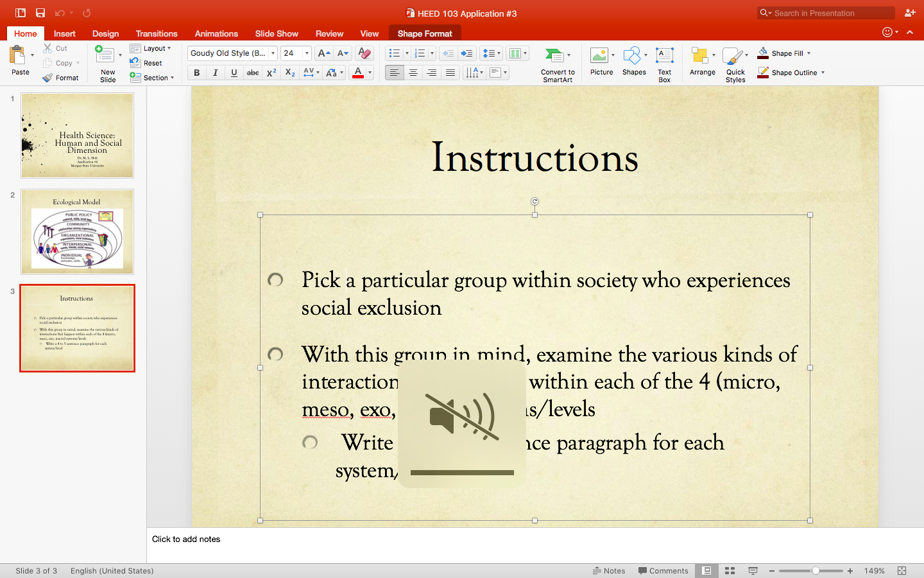Toggle Italic formatting

click(x=216, y=73)
